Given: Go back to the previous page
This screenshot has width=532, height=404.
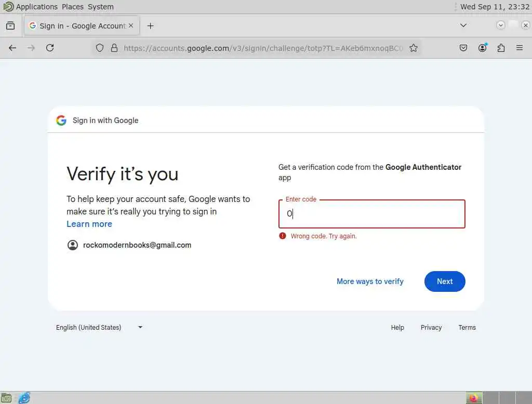Looking at the screenshot, I should (12, 48).
